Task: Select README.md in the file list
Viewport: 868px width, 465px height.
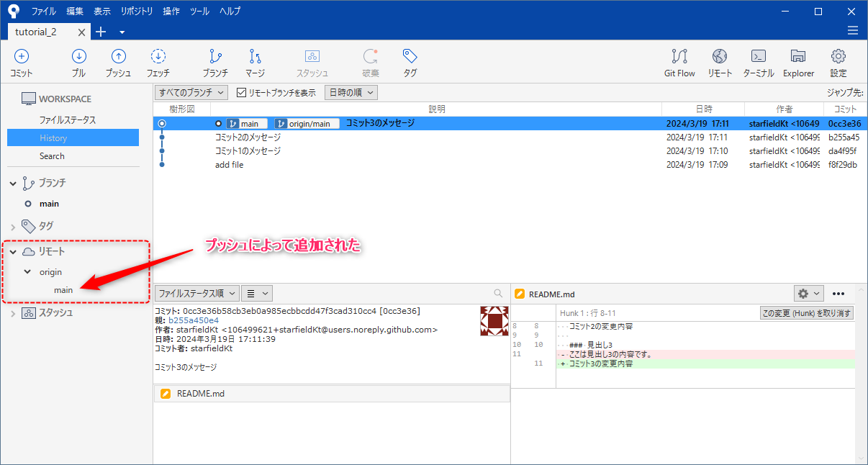Action: coord(332,394)
